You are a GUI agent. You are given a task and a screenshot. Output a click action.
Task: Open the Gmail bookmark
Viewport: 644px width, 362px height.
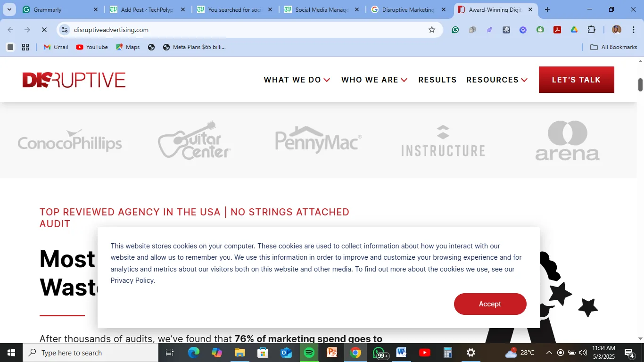pos(56,47)
